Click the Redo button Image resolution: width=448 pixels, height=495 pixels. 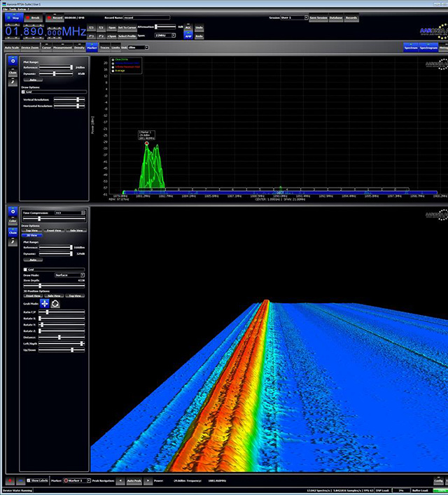199,36
